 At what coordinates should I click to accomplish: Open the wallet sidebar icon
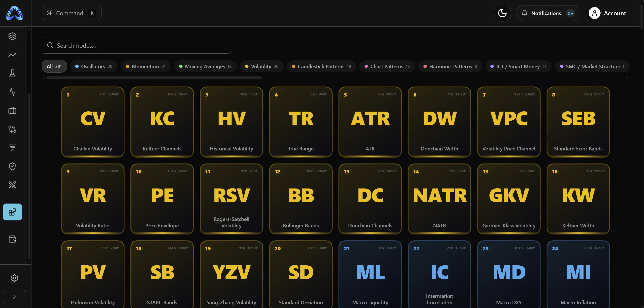point(12,239)
